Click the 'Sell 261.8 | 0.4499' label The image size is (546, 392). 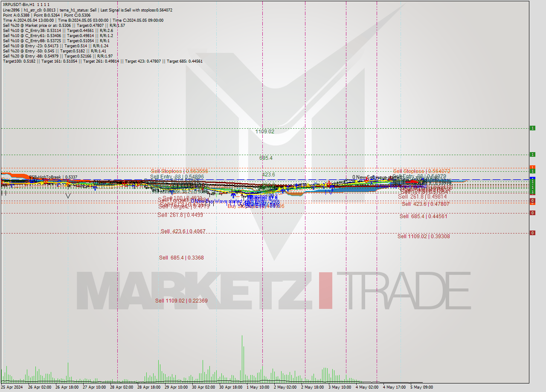pyautogui.click(x=180, y=215)
